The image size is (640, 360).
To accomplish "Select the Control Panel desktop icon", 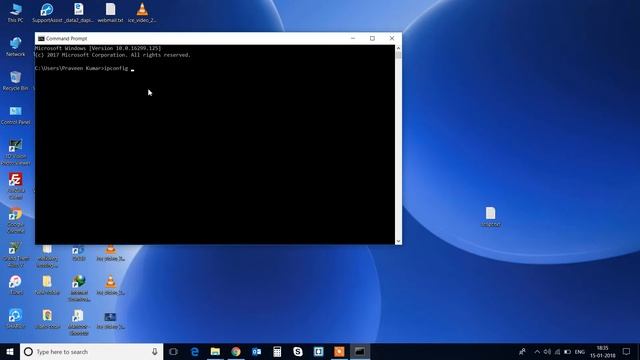I will click(16, 115).
